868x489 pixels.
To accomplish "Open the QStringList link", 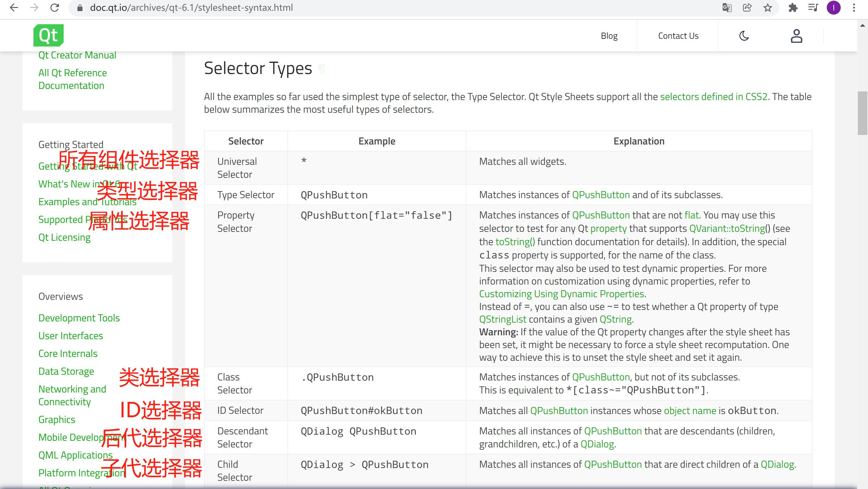I will [x=503, y=319].
